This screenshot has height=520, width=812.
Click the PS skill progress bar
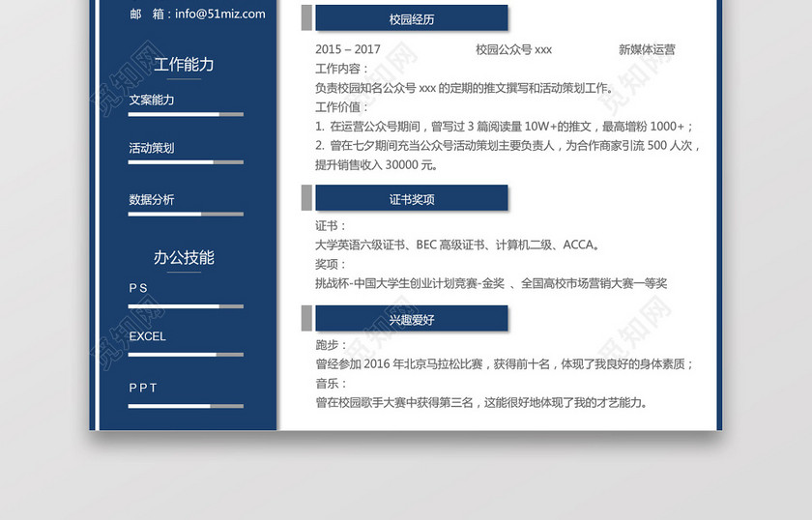point(186,306)
